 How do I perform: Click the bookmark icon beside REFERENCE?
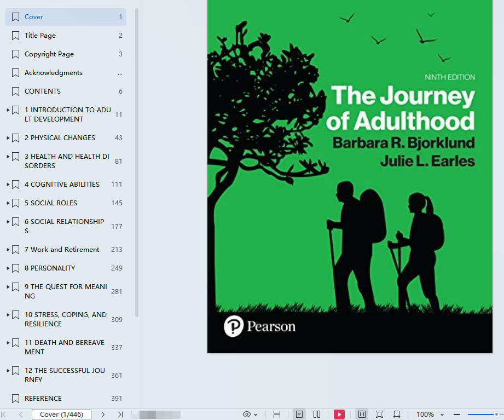pos(15,399)
